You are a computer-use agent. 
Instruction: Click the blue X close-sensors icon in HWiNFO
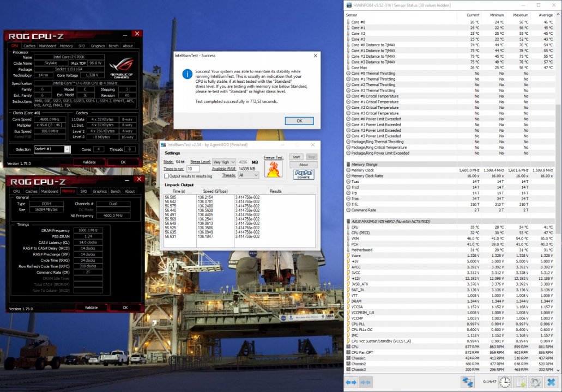coord(551,382)
